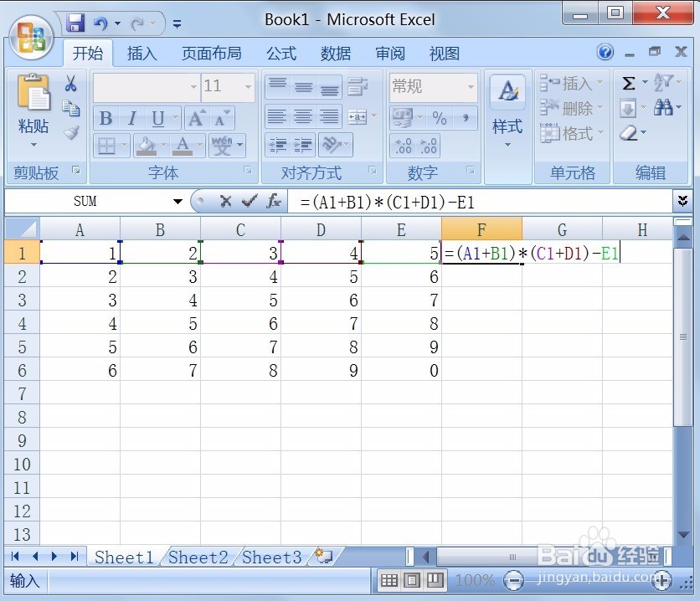Apply the cell borders button
The image size is (700, 601).
(106, 146)
